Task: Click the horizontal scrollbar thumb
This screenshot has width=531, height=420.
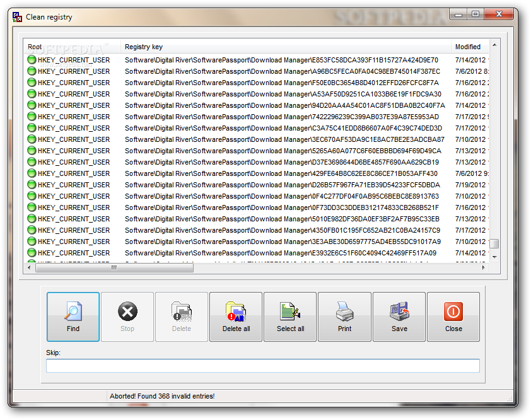Action: pos(115,267)
